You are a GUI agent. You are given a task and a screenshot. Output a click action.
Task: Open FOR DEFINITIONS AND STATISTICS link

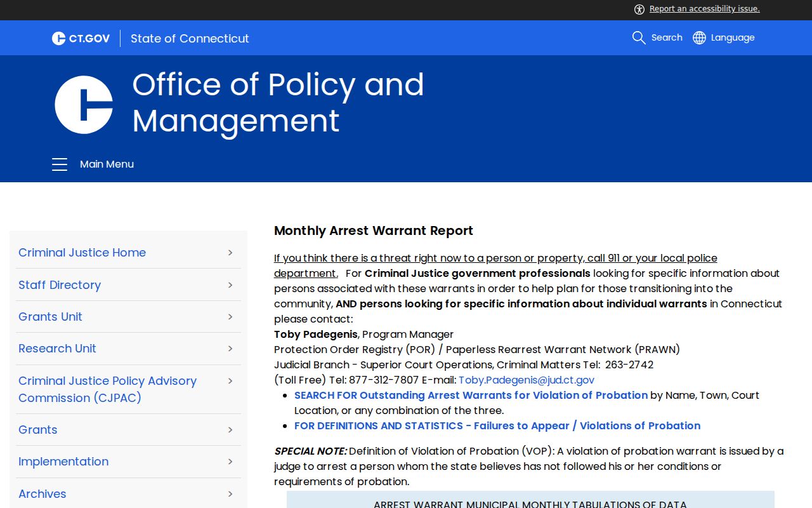(x=497, y=426)
